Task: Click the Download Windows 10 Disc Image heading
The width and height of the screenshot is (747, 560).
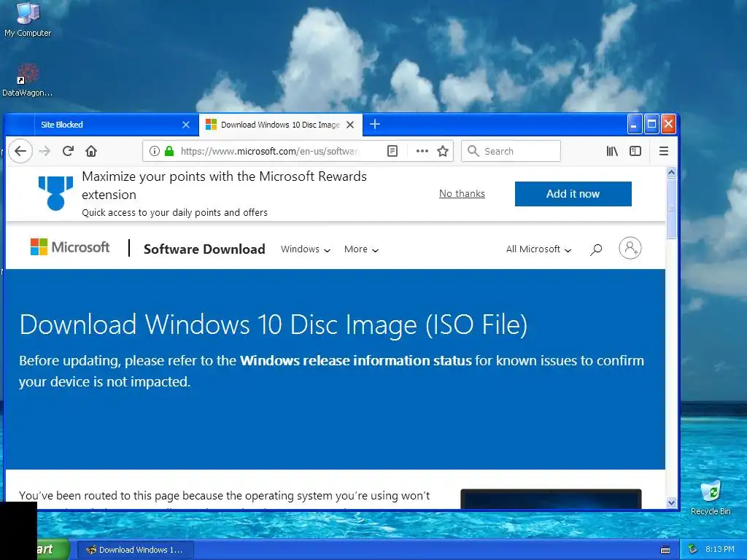Action: tap(273, 324)
